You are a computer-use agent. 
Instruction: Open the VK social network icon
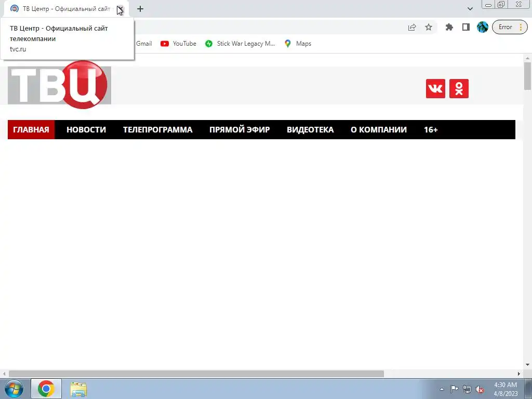coord(435,88)
